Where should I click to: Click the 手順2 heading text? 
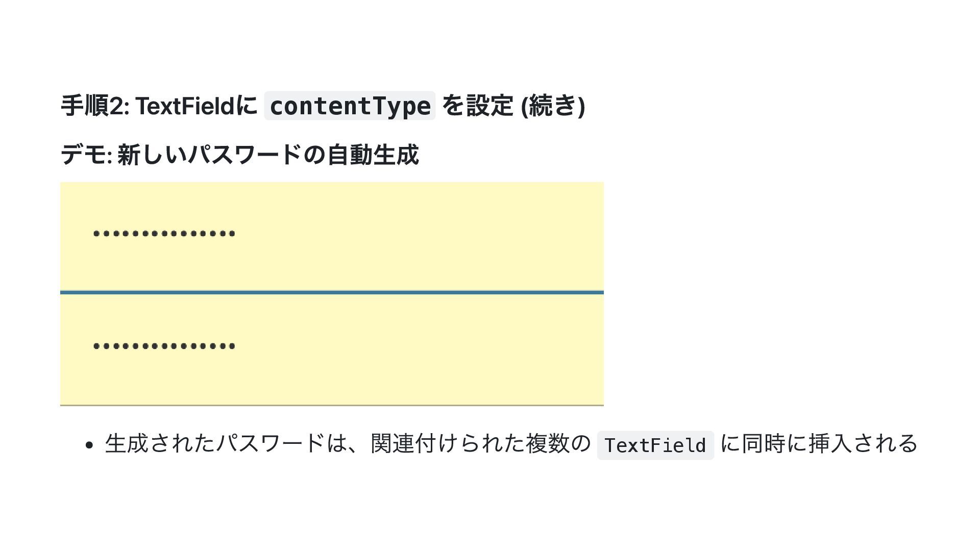(x=95, y=106)
